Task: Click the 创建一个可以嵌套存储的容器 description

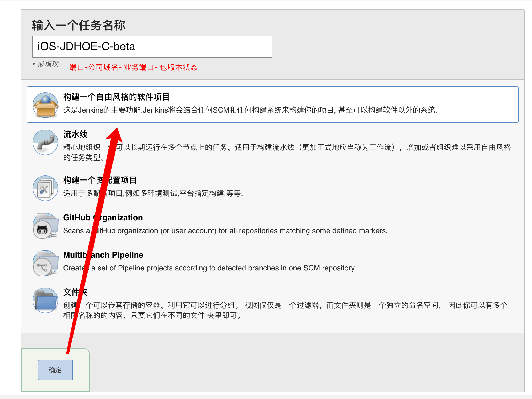Action: click(285, 310)
